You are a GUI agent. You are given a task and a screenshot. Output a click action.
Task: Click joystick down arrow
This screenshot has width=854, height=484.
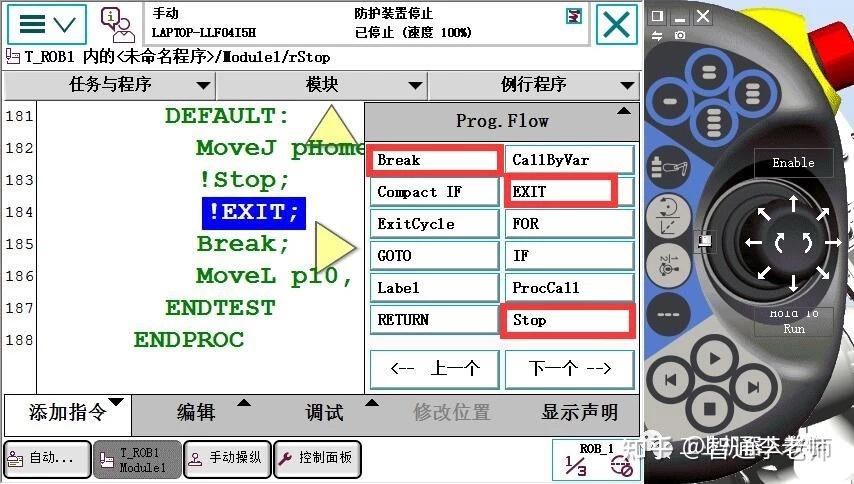793,283
